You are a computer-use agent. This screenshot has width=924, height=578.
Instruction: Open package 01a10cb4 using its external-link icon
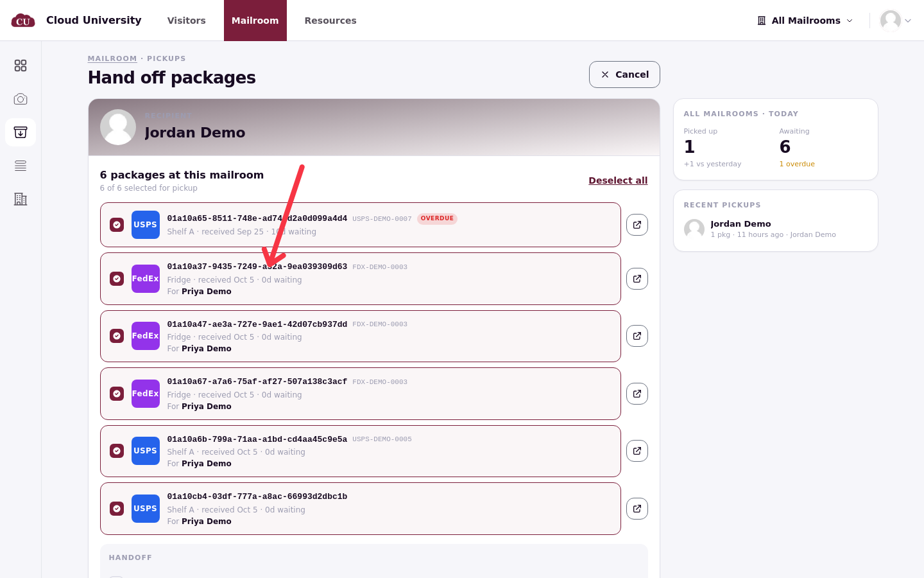637,509
